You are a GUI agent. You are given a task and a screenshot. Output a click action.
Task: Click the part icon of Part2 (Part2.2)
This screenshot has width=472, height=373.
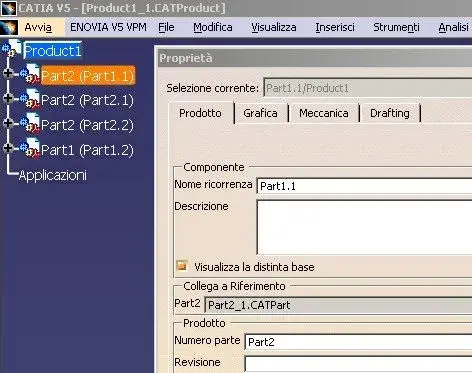[x=30, y=123]
